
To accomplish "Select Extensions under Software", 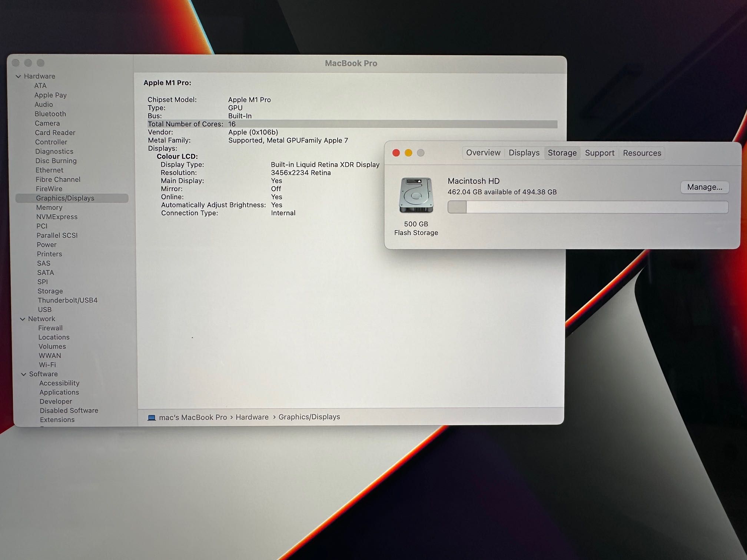I will [57, 420].
